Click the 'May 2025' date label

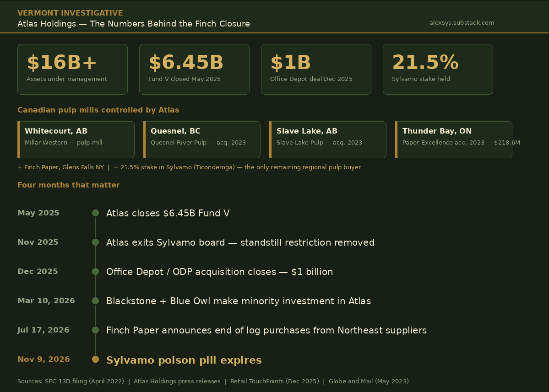click(38, 213)
